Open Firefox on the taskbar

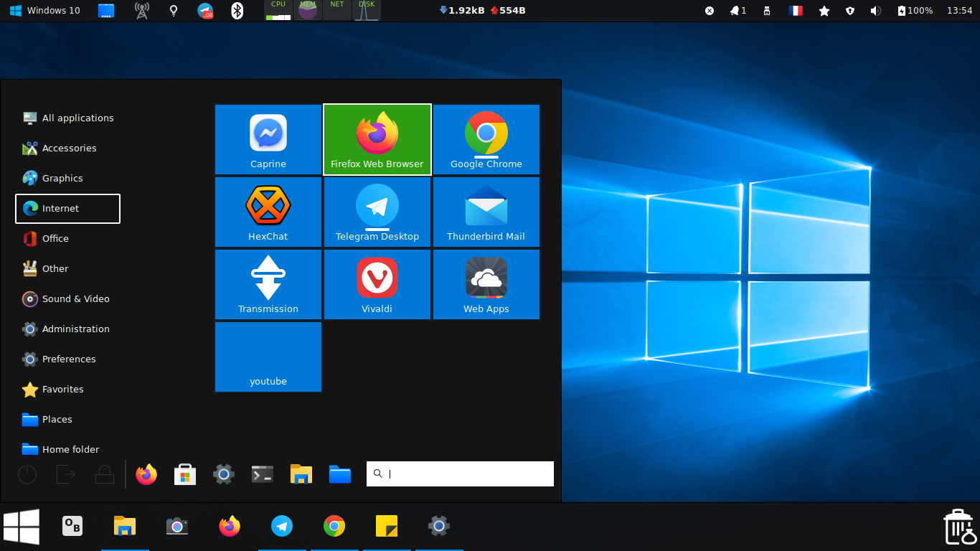(x=230, y=526)
